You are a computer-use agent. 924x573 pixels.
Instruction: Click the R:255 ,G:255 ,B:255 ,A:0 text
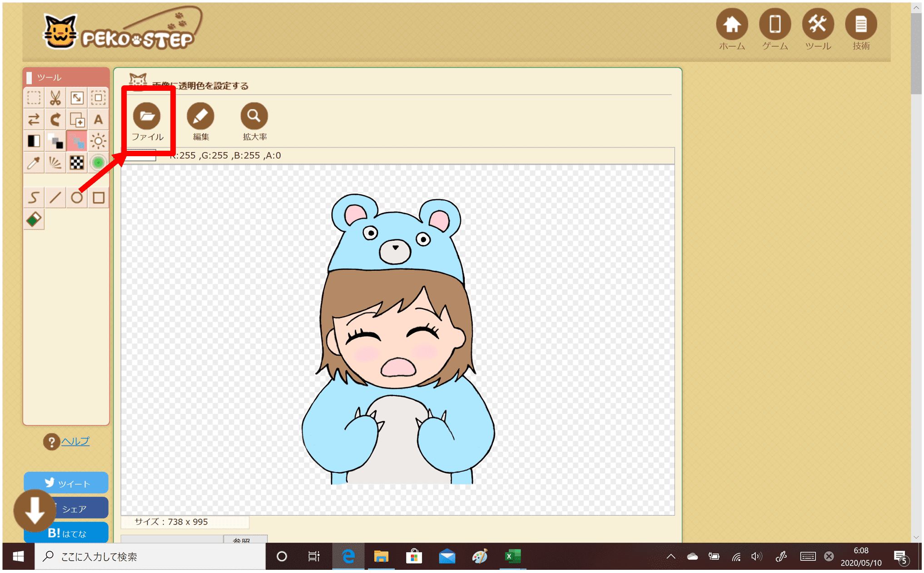click(225, 155)
